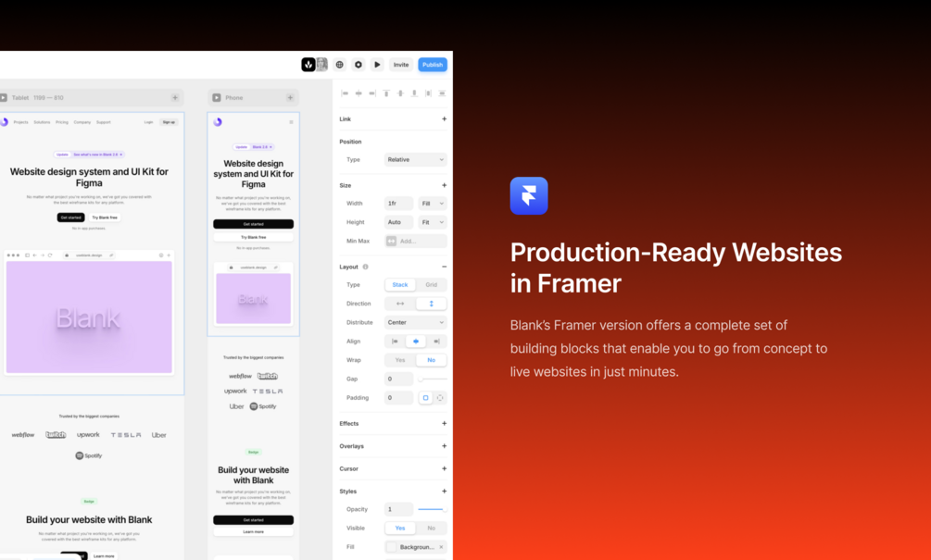
Task: Click Support in Tablet preview nav
Action: 104,122
